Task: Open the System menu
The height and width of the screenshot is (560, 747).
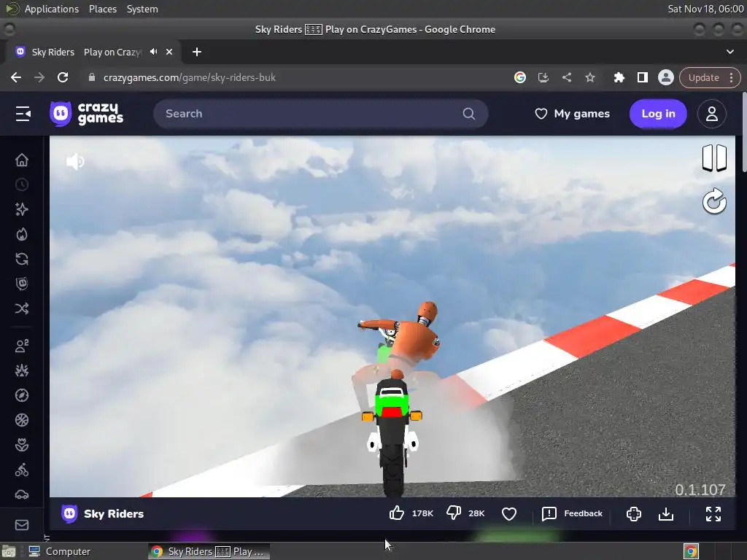Action: click(142, 9)
